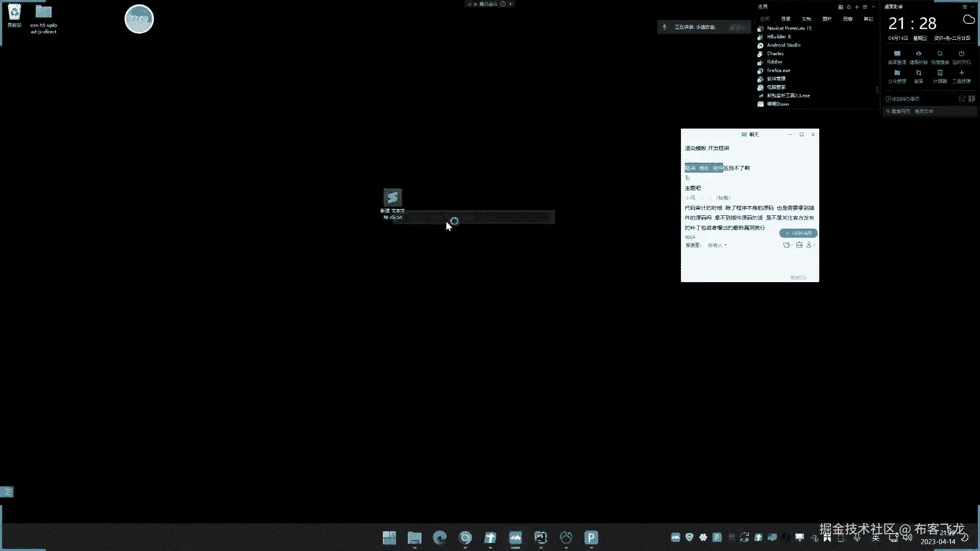Expand the chat file-send dropdown arrow
The width and height of the screenshot is (980, 551).
tap(792, 245)
